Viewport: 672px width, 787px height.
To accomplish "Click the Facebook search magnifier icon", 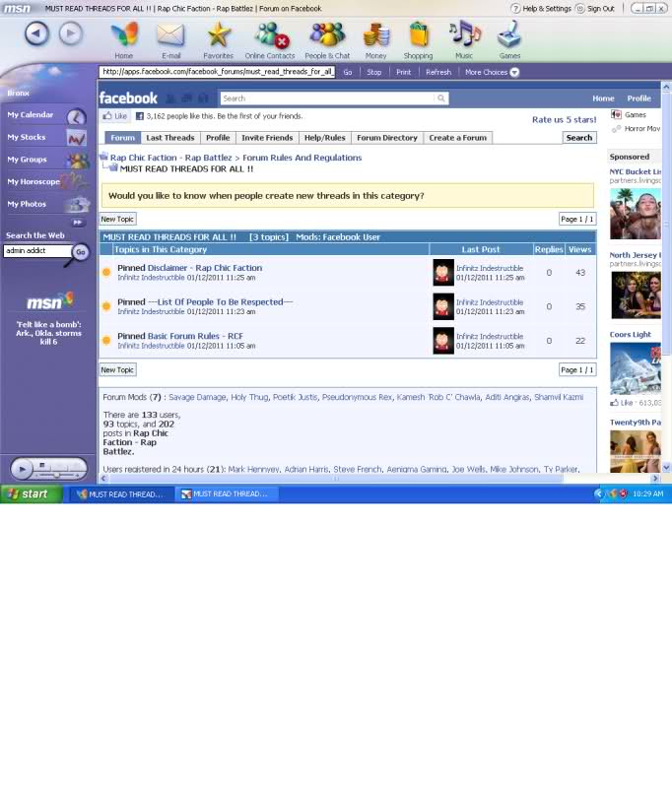I will tap(441, 98).
